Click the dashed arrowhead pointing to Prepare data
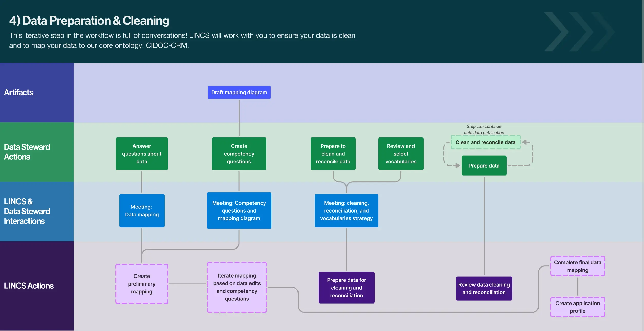This screenshot has width=644, height=331. (457, 165)
